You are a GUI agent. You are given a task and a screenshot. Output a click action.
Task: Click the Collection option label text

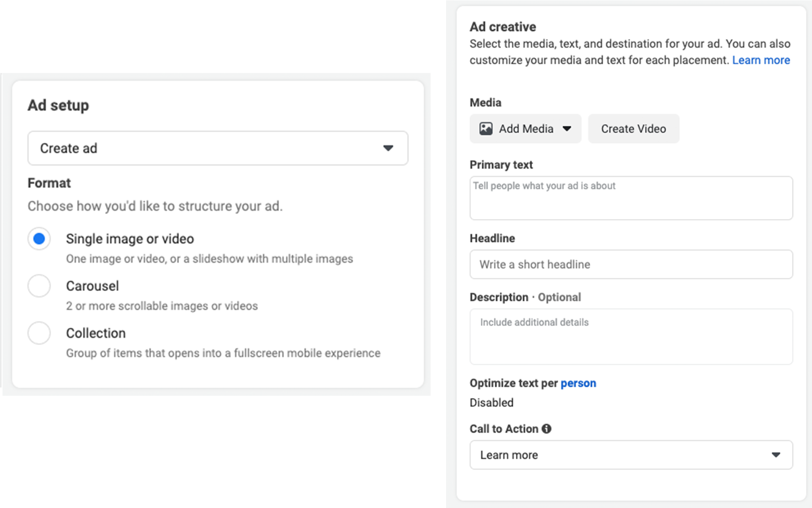point(96,333)
